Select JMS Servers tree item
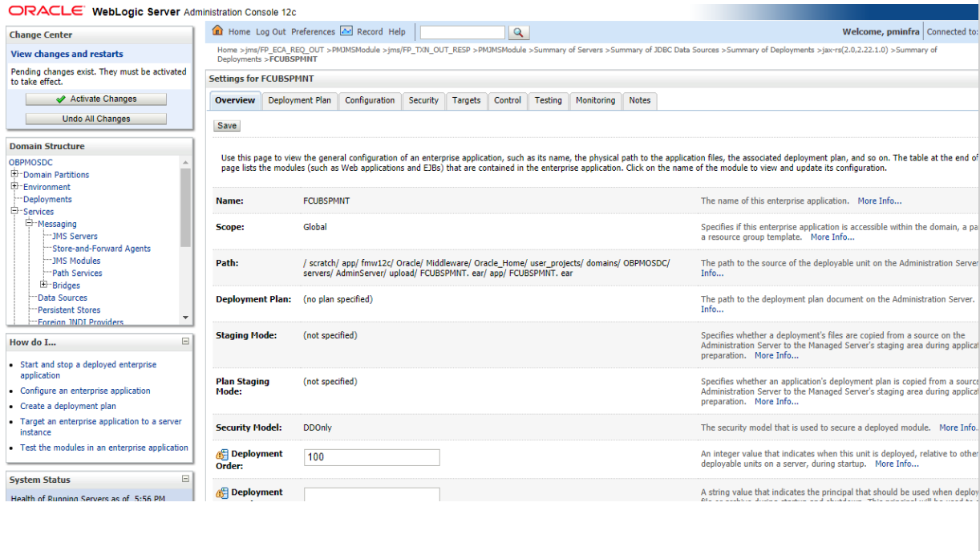 (75, 236)
